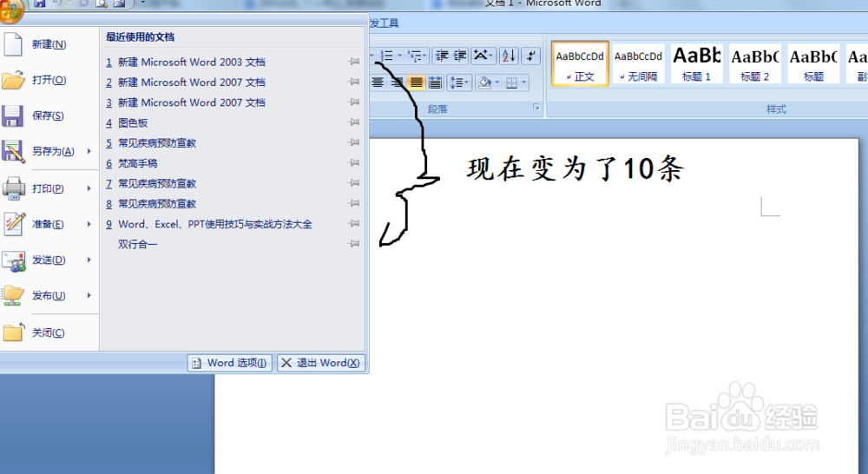Pin recent document number 3
The width and height of the screenshot is (868, 474).
coord(354,102)
